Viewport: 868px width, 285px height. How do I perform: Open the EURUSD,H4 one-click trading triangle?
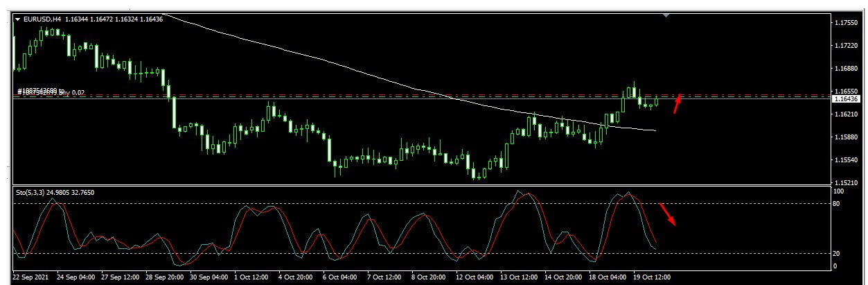click(18, 19)
